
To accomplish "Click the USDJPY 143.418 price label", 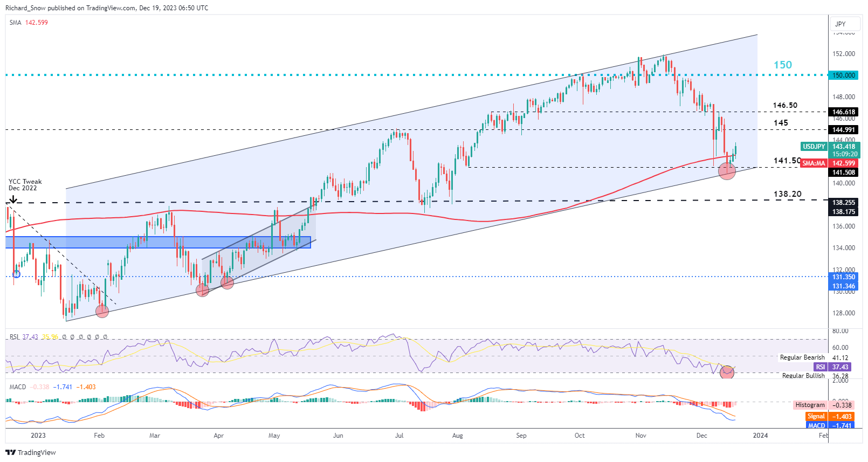I will pos(830,147).
